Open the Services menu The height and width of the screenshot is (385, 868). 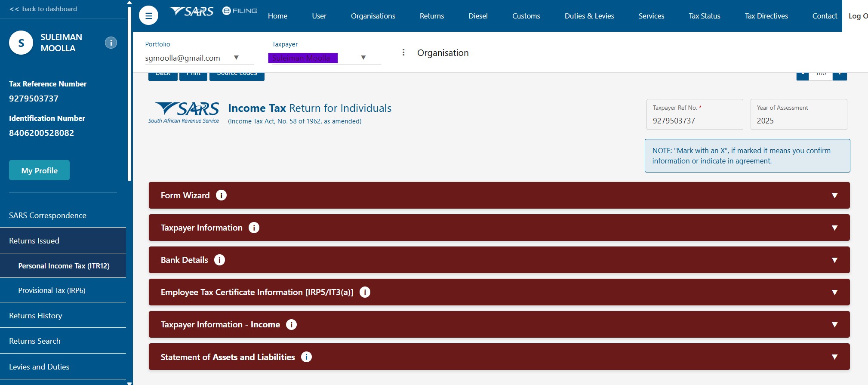tap(651, 16)
